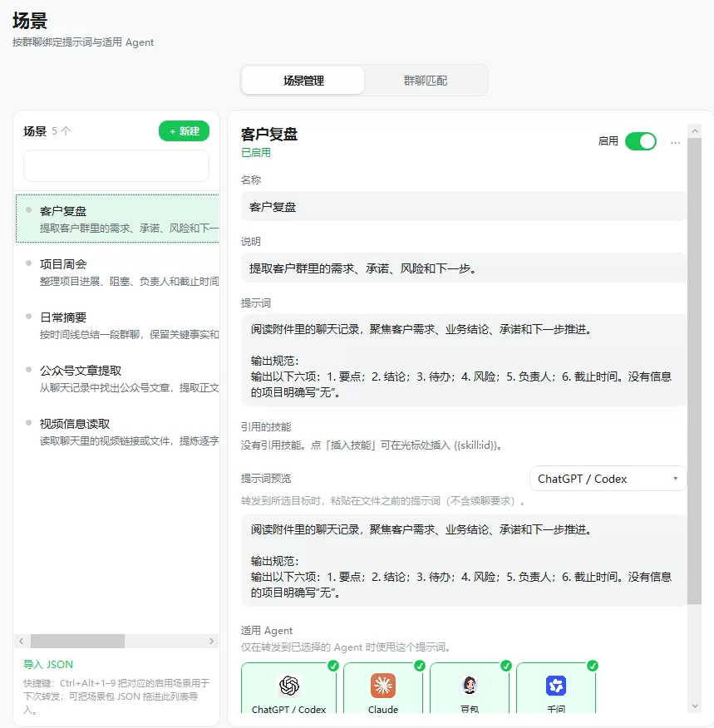Uncheck the Claude agent checkmark

click(x=420, y=666)
